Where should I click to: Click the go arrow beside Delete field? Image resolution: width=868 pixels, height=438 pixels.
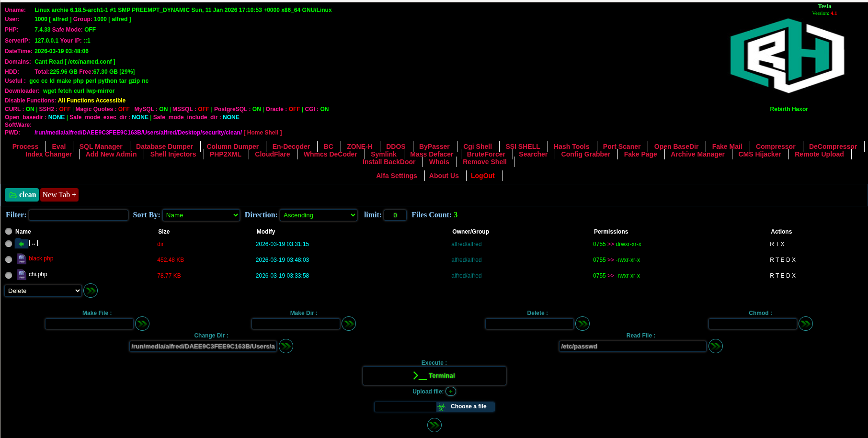pos(582,324)
